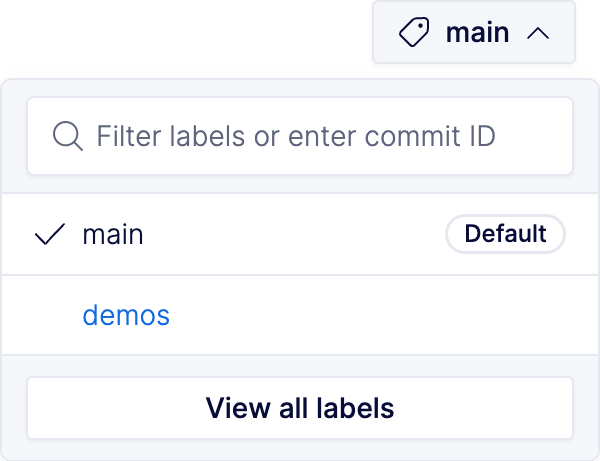Viewport: 600px width, 461px height.
Task: Click the checked main row
Action: click(300, 234)
